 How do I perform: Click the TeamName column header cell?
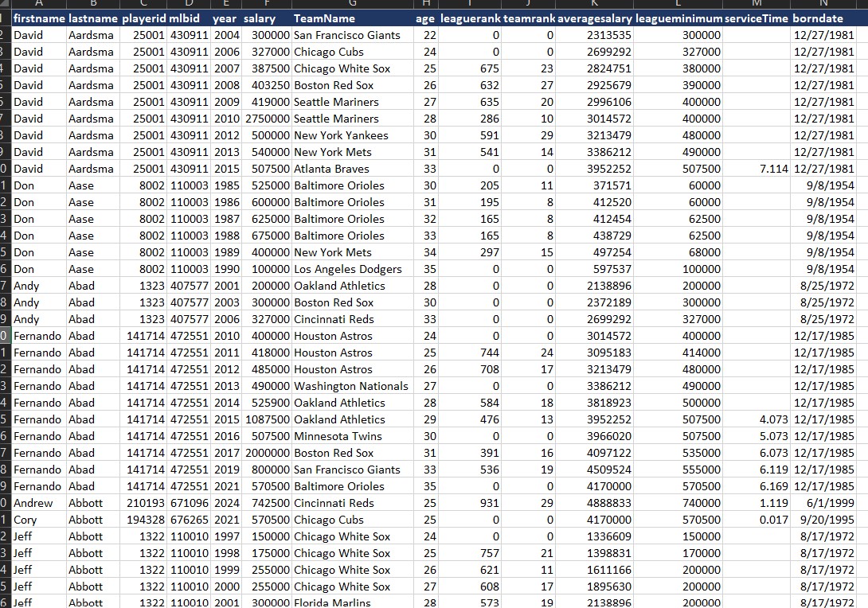click(x=324, y=18)
